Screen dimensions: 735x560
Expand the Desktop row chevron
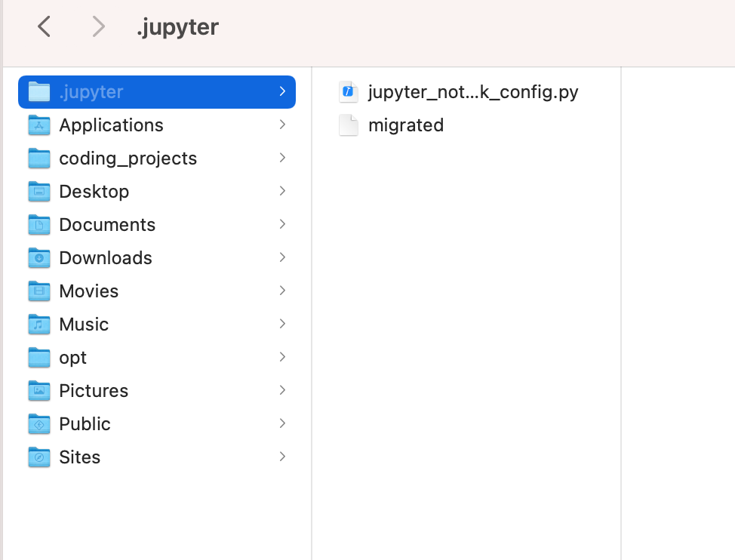click(282, 191)
